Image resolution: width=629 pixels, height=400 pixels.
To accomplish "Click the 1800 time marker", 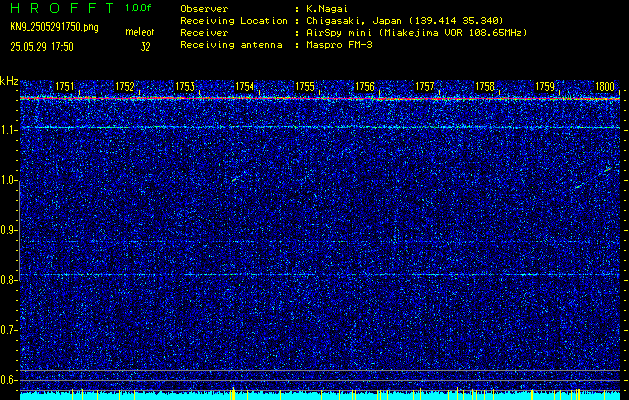I will pos(605,86).
